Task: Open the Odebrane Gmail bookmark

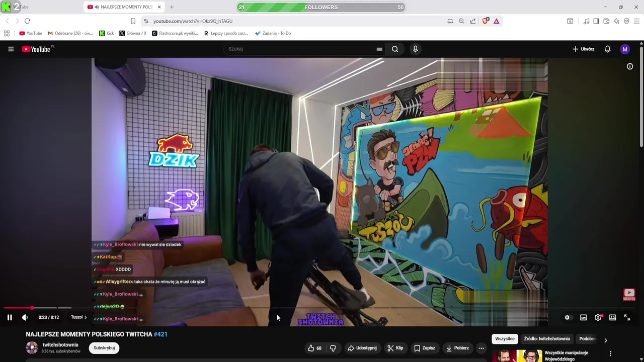Action: pyautogui.click(x=70, y=33)
